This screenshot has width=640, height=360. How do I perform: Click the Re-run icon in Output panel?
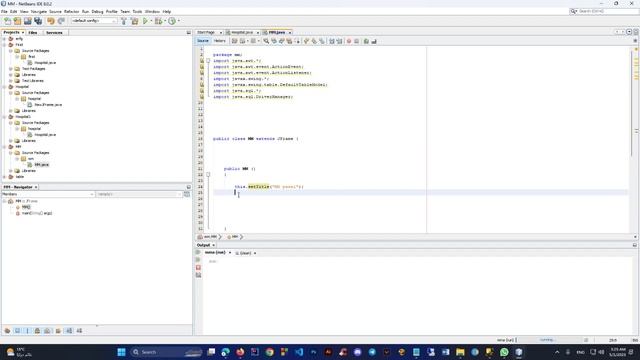tap(198, 252)
